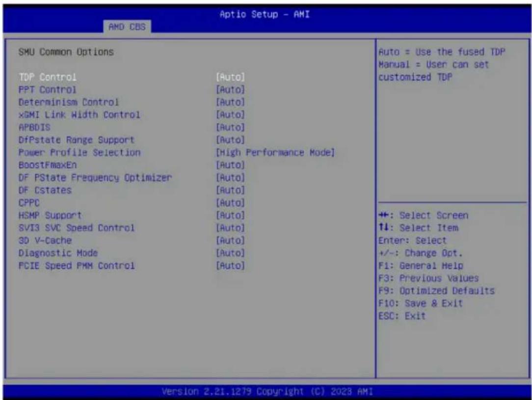Select the Diagnostic Mode option
Image resolution: width=532 pixels, height=400 pixels.
pyautogui.click(x=58, y=253)
